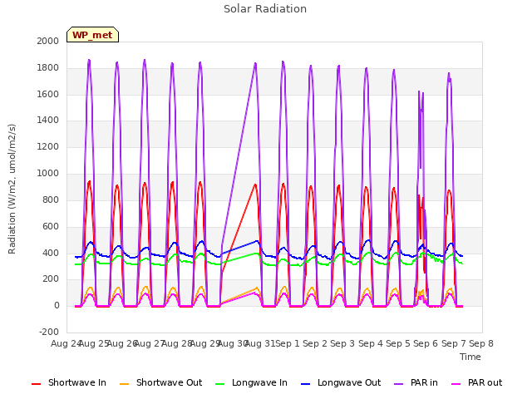Click the magenta PAR out legend swatch
Image resolution: width=532 pixels, height=399 pixels.
click(456, 384)
